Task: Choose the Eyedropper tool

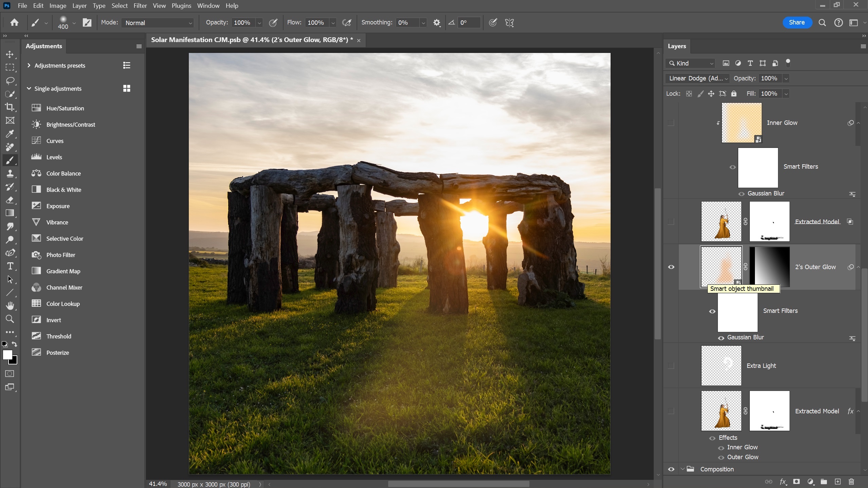Action: click(10, 134)
